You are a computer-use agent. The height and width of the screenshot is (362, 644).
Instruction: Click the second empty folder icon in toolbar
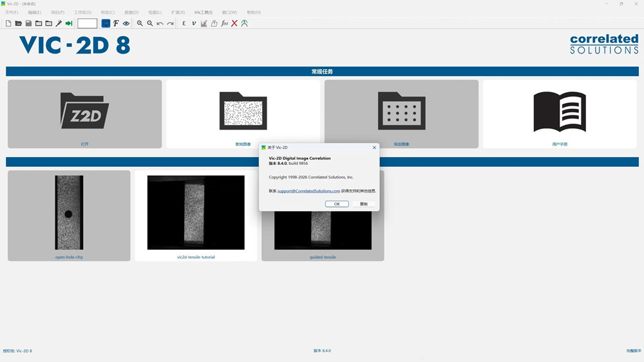pyautogui.click(x=48, y=23)
